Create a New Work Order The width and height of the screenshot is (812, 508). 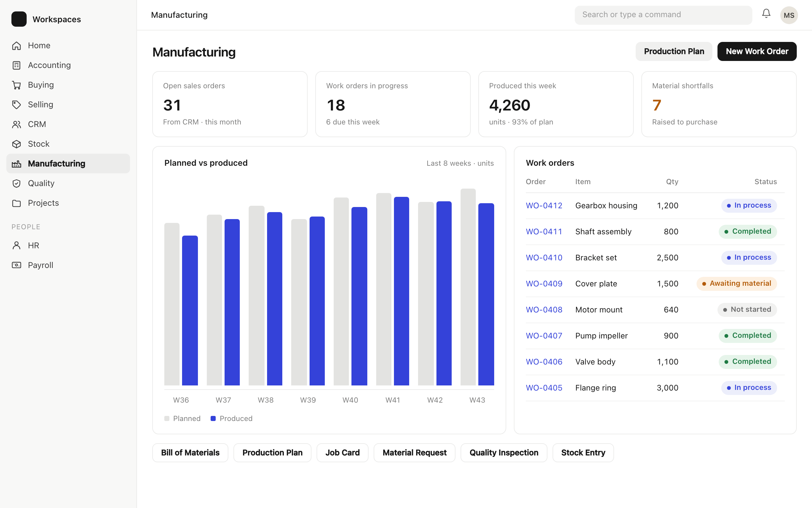pyautogui.click(x=757, y=51)
